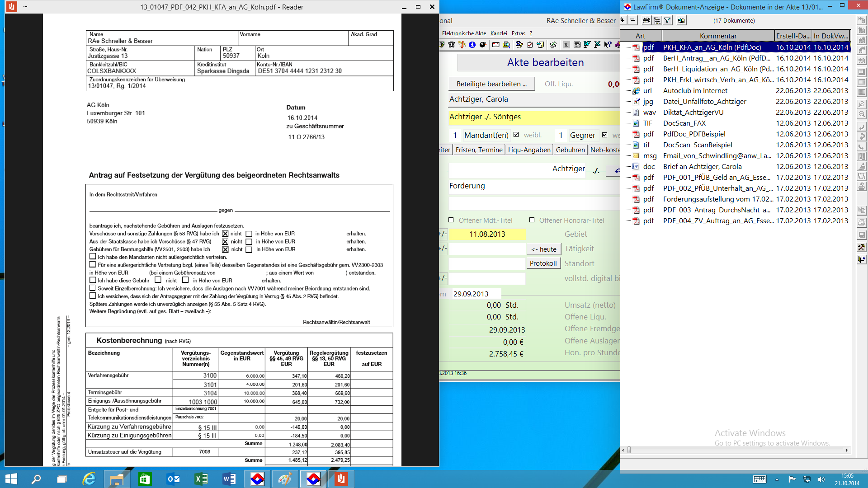
Task: Uncheck the Mandant(en) weibl. checkbox
Action: click(x=516, y=135)
